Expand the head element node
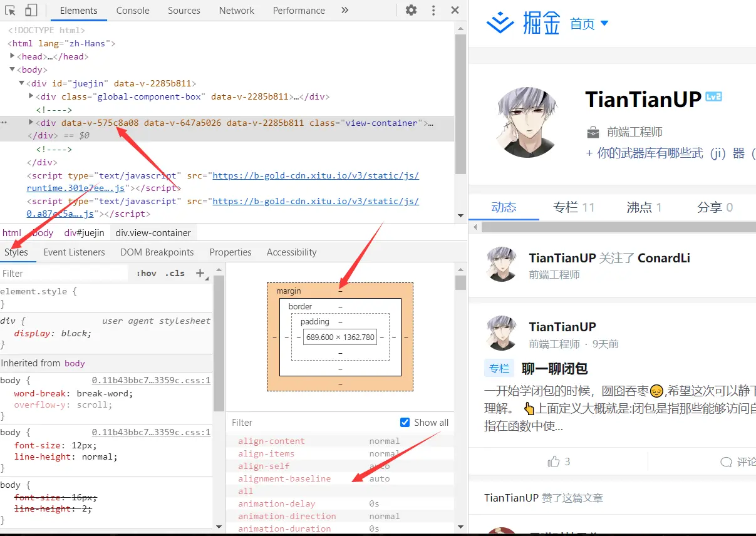The height and width of the screenshot is (536, 756). (x=13, y=56)
